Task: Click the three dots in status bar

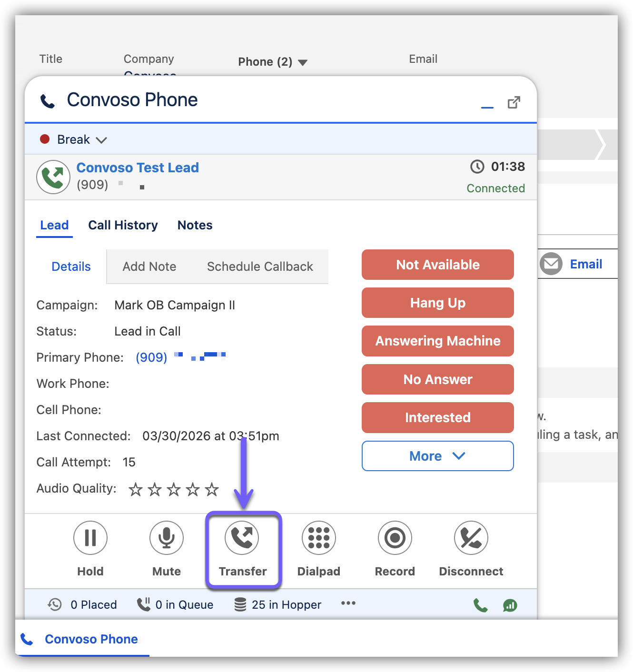Action: (348, 603)
